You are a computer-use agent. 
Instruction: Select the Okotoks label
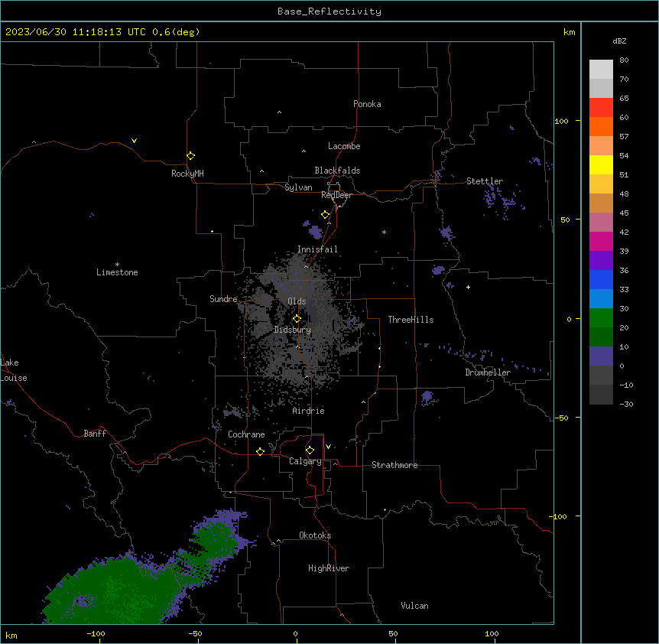click(315, 535)
